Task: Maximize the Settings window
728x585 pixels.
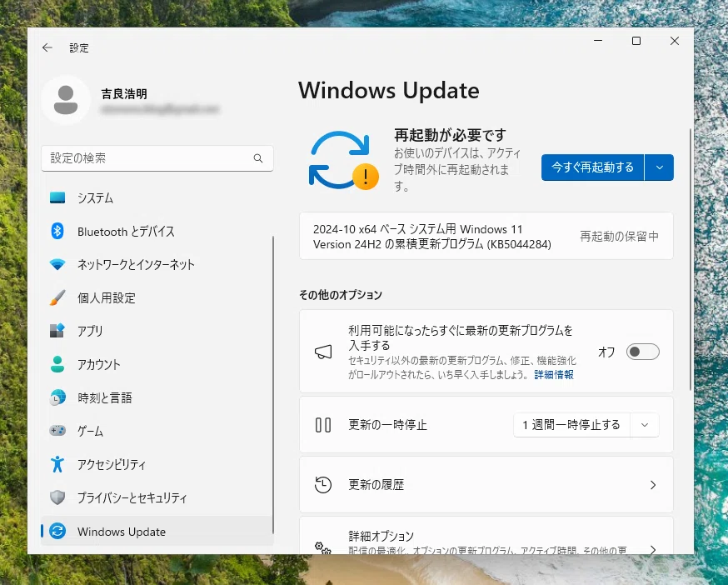Action: [x=636, y=41]
